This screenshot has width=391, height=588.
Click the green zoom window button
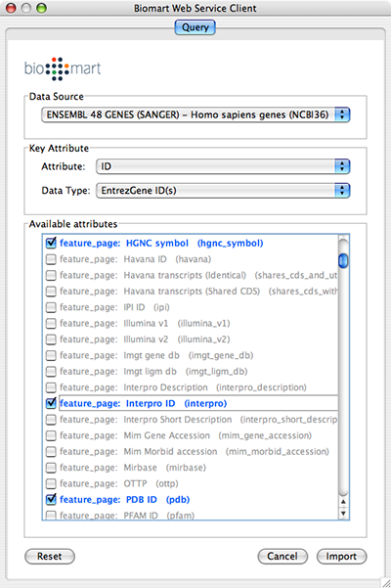42,8
